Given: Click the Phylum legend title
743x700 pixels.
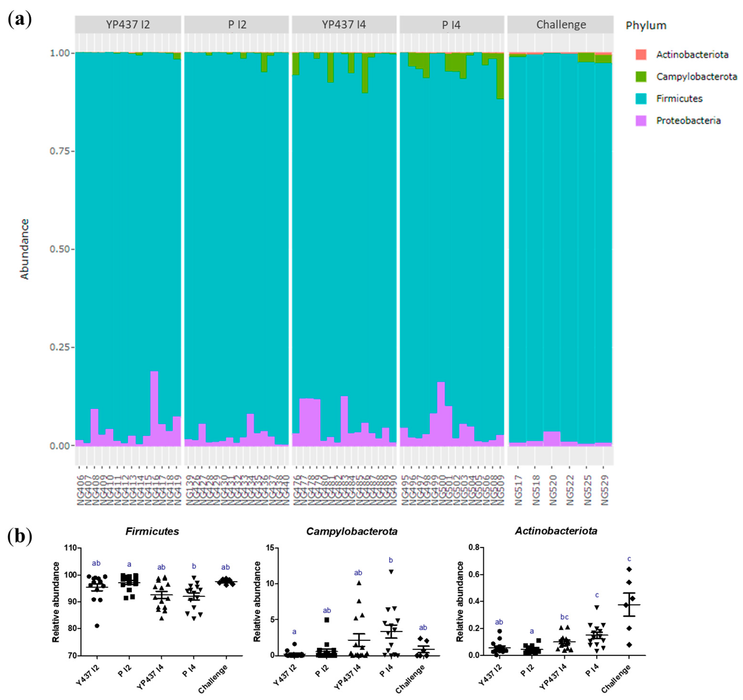Looking at the screenshot, I should pyautogui.click(x=646, y=25).
